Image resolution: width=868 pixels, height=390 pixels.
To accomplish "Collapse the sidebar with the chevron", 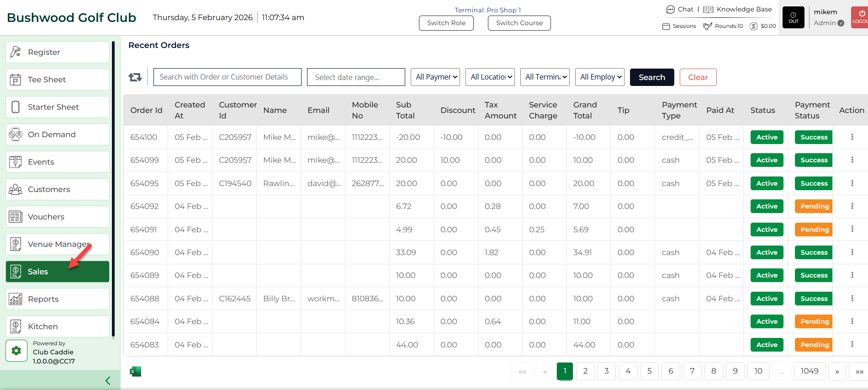I will pos(108,380).
